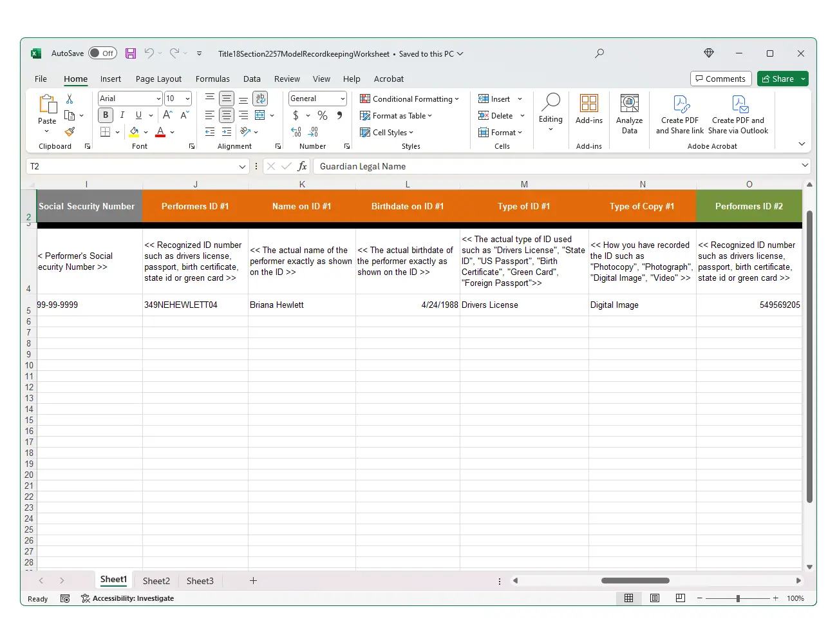Click the Borders icon

pyautogui.click(x=105, y=132)
